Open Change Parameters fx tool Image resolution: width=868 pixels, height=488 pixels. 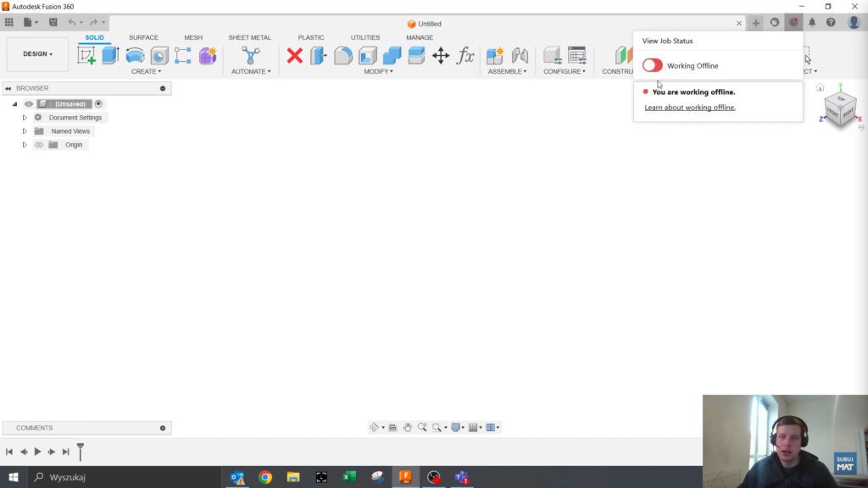(465, 55)
